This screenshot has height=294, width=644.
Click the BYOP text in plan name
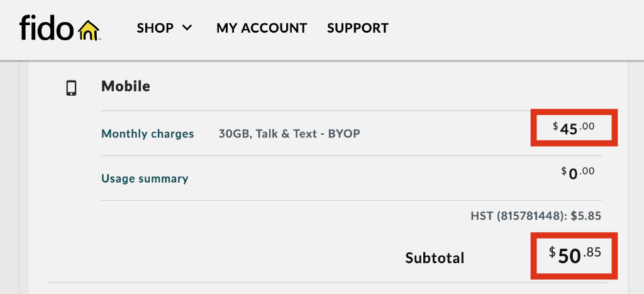pyautogui.click(x=344, y=133)
